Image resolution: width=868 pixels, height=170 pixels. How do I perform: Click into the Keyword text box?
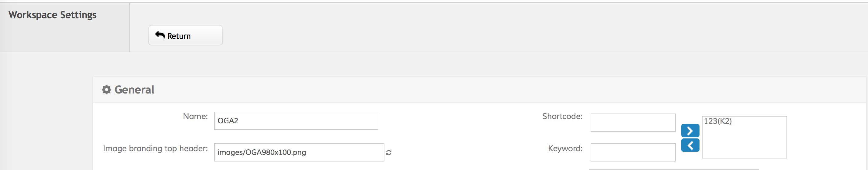pos(633,152)
